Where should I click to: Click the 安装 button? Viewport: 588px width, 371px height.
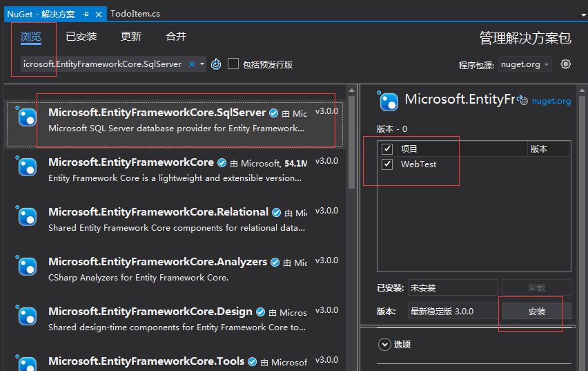537,312
